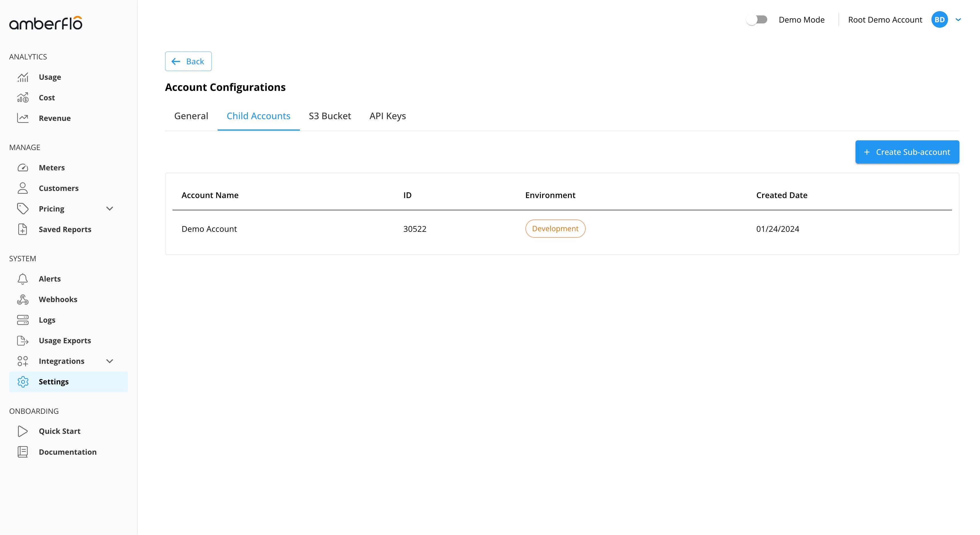
Task: Click the Usage Exports file icon
Action: [23, 340]
